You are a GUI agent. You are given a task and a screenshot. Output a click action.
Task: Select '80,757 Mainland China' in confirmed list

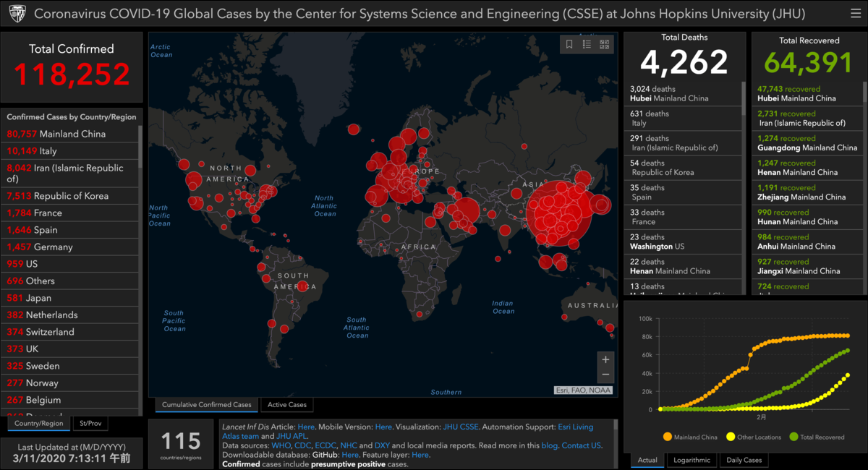click(71, 134)
